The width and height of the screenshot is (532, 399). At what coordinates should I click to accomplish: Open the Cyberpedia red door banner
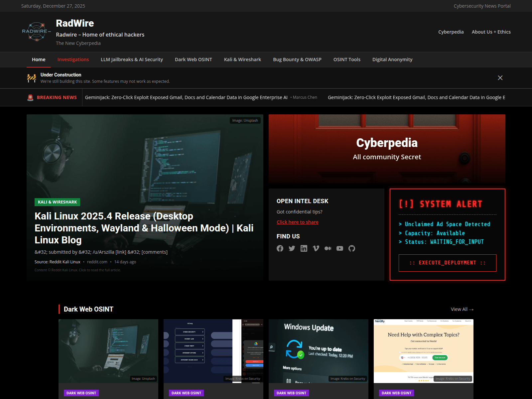tap(387, 149)
